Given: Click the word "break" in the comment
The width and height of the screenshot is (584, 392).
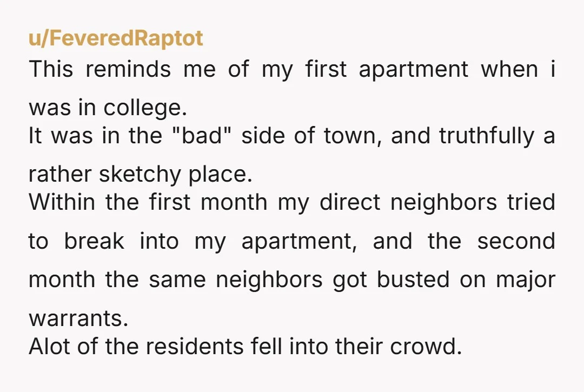Looking at the screenshot, I should (94, 241).
